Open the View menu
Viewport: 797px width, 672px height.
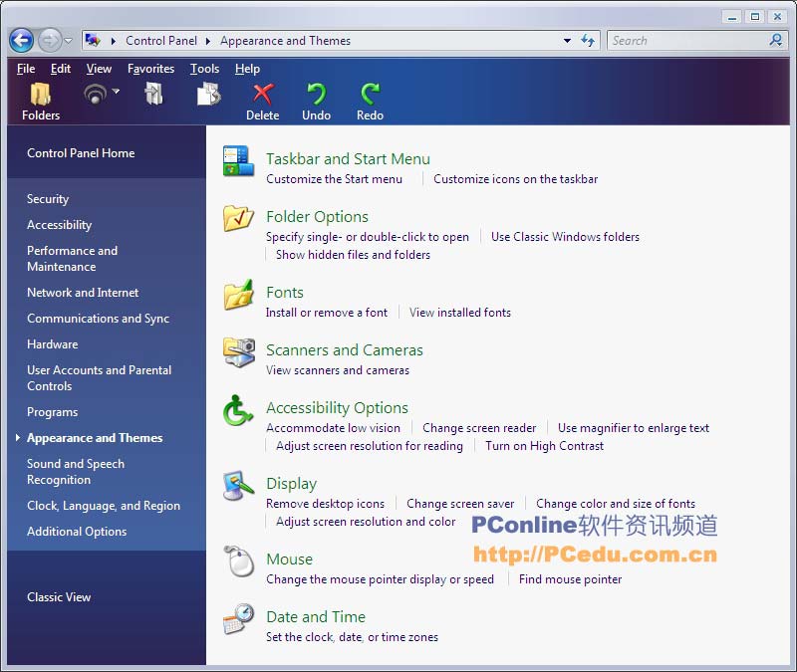point(99,69)
